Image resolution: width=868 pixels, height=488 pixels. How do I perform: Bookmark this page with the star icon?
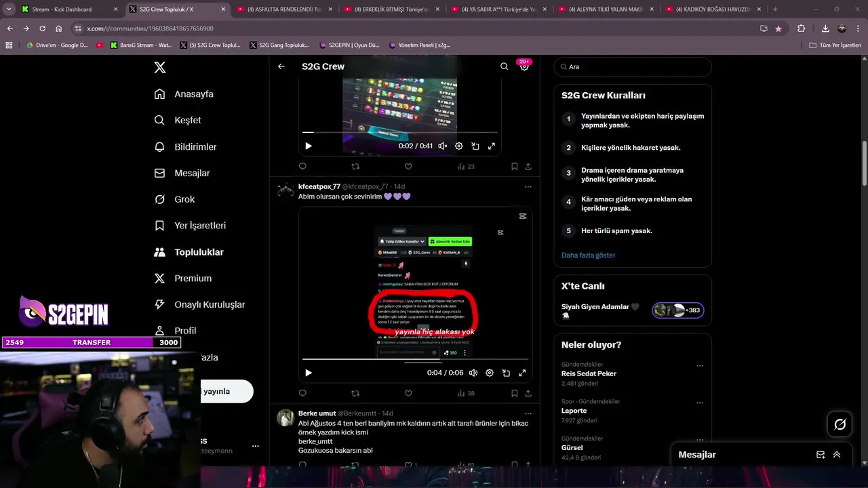[778, 28]
